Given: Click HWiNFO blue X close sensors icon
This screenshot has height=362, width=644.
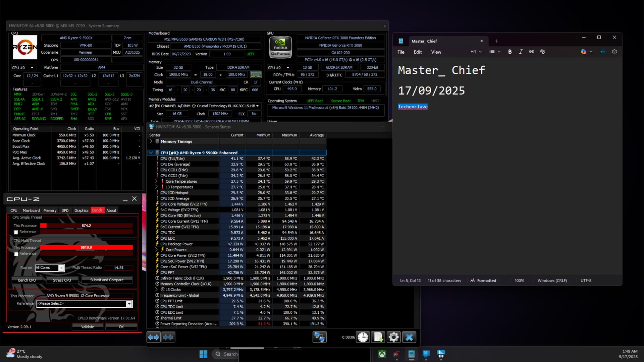Looking at the screenshot, I should (x=409, y=337).
